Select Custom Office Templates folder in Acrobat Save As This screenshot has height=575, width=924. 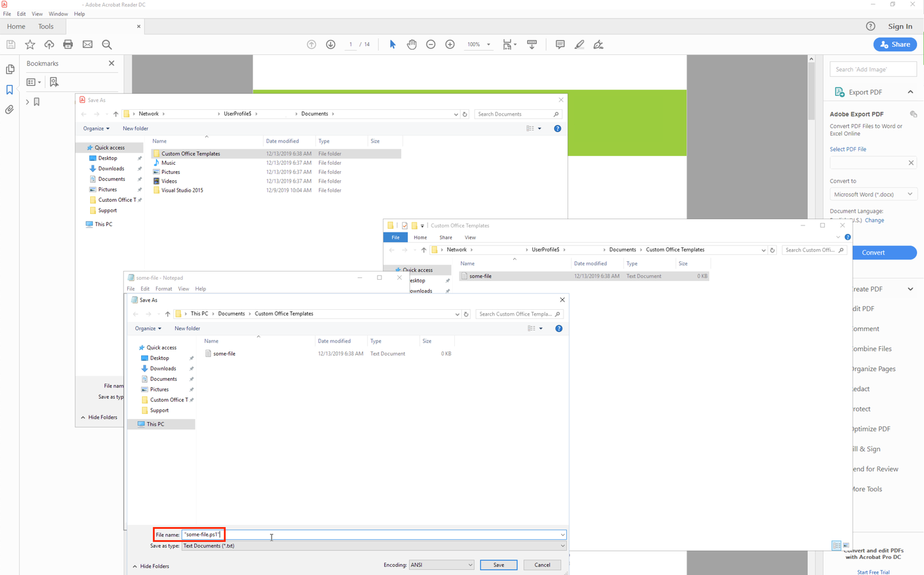276,153
